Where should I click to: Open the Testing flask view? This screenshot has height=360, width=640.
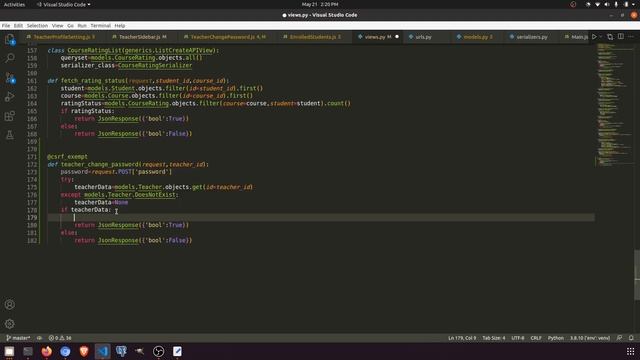point(10,135)
